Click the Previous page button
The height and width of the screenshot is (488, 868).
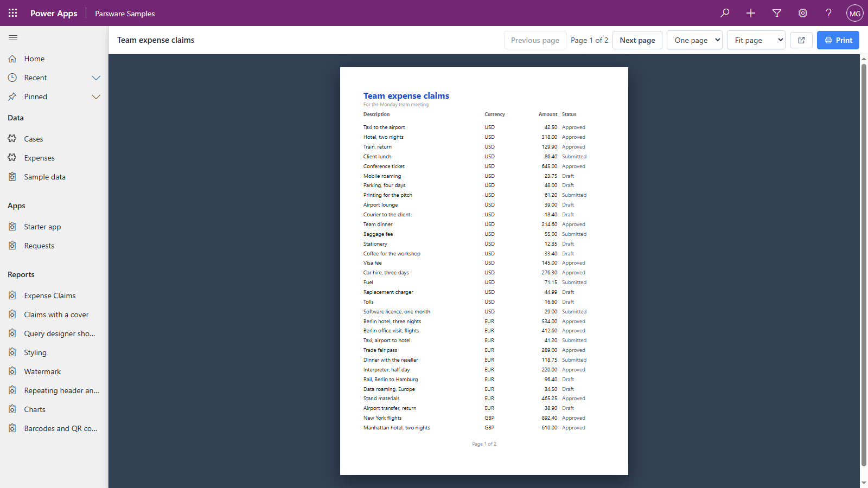(535, 40)
